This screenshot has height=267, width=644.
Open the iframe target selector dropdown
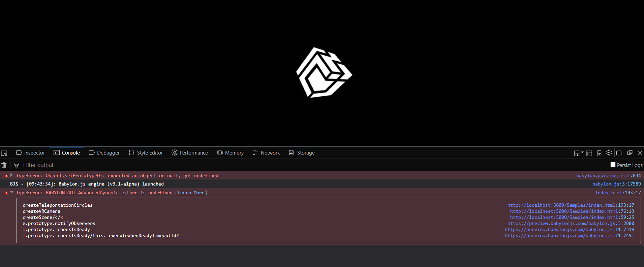tap(579, 153)
